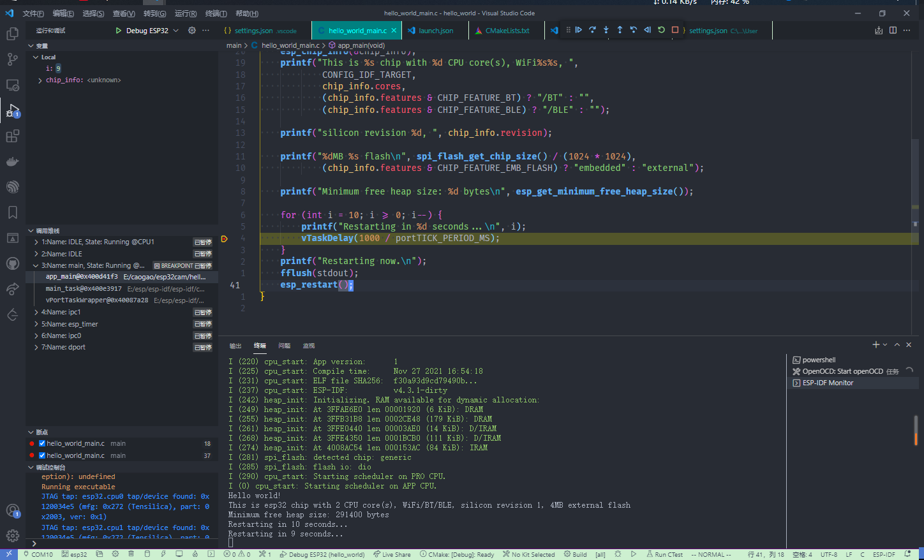The height and width of the screenshot is (560, 924).
Task: Collapse thread 3:Name: main
Action: [36, 265]
